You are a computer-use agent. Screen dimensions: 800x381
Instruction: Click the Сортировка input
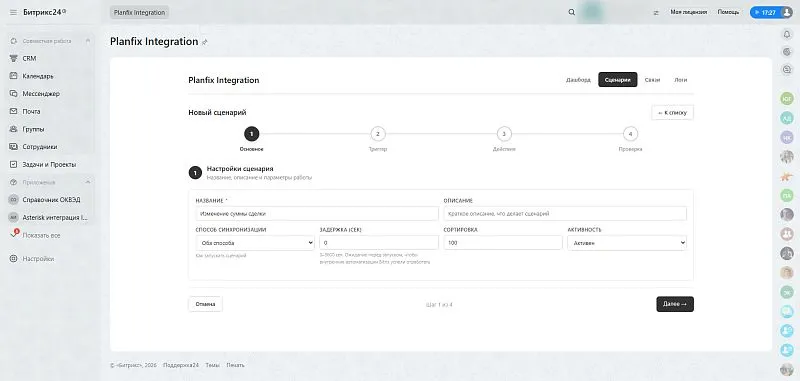pos(503,243)
